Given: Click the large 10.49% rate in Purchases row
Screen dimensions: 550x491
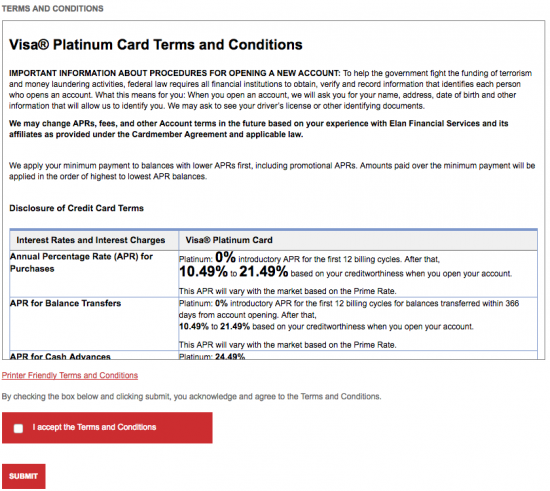Looking at the screenshot, I should (203, 271).
